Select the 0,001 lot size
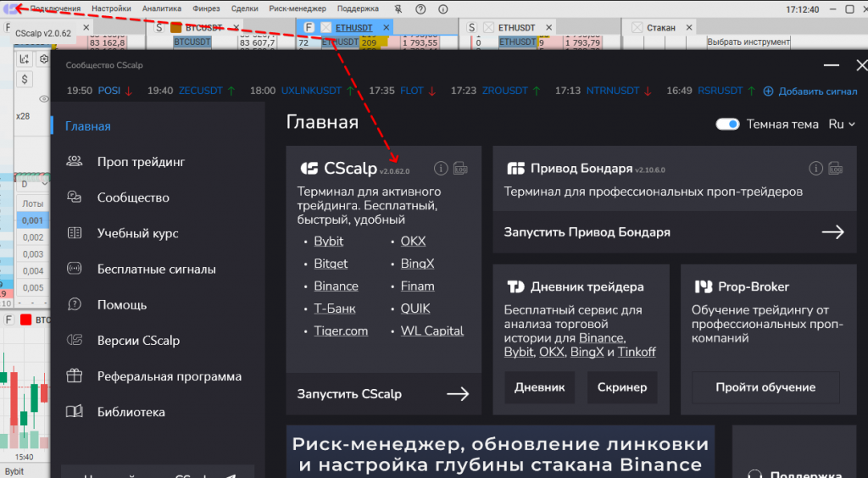868x478 pixels. pos(33,220)
